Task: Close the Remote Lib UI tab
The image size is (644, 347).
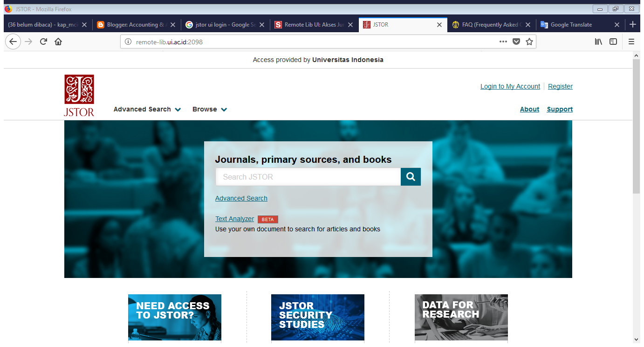Action: (x=350, y=25)
